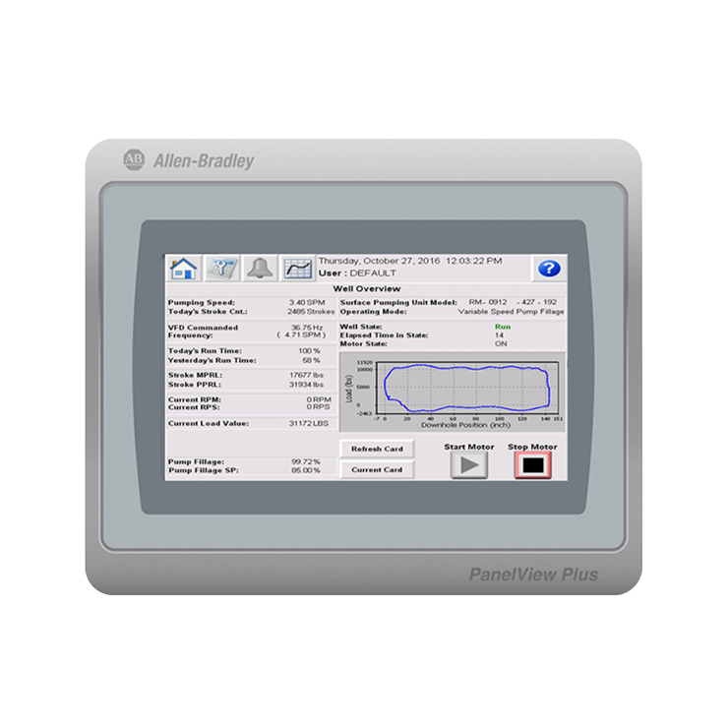
Task: Click the Stop Motor square button
Action: tap(533, 464)
